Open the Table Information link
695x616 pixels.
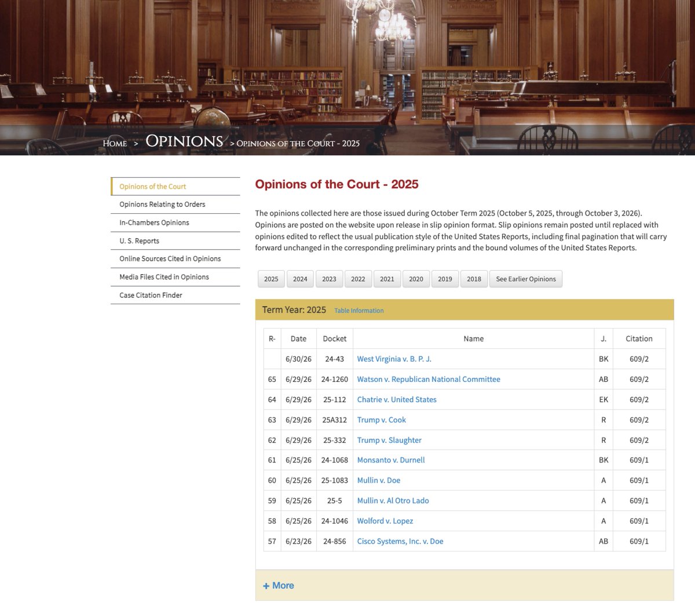pyautogui.click(x=359, y=311)
